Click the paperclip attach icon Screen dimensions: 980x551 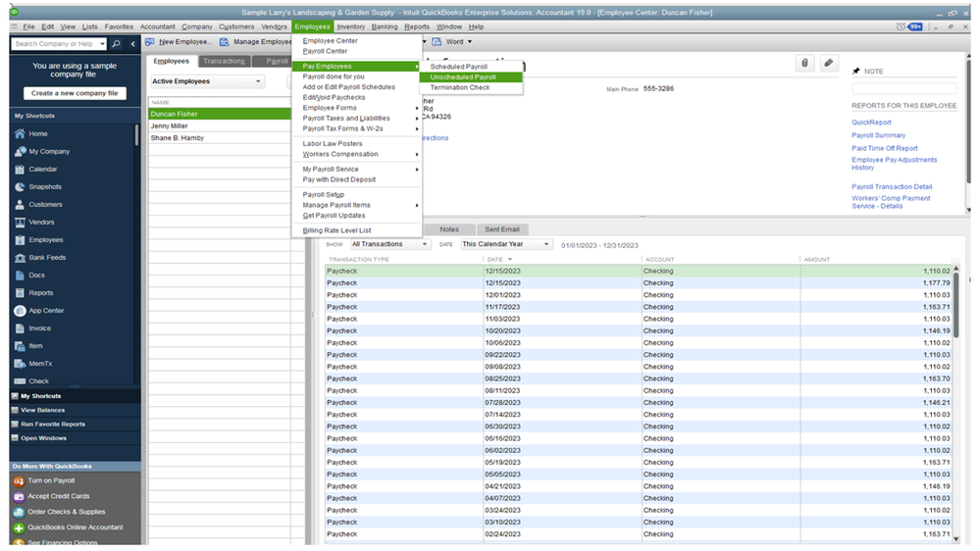click(804, 64)
